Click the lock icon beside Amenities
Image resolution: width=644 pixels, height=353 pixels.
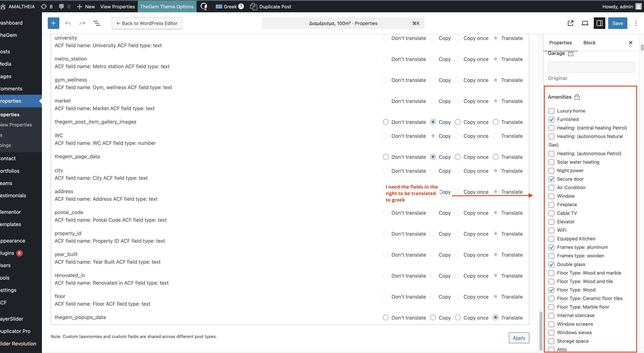[577, 97]
